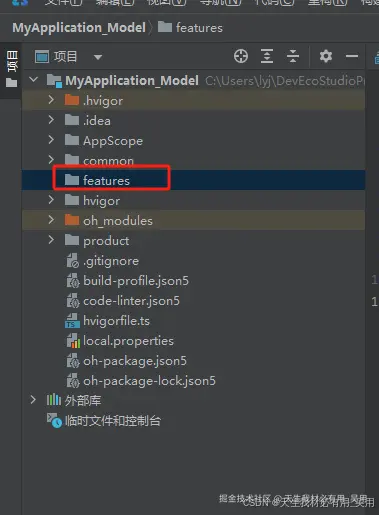Click features breadcrumb in navigation bar

coord(190,28)
